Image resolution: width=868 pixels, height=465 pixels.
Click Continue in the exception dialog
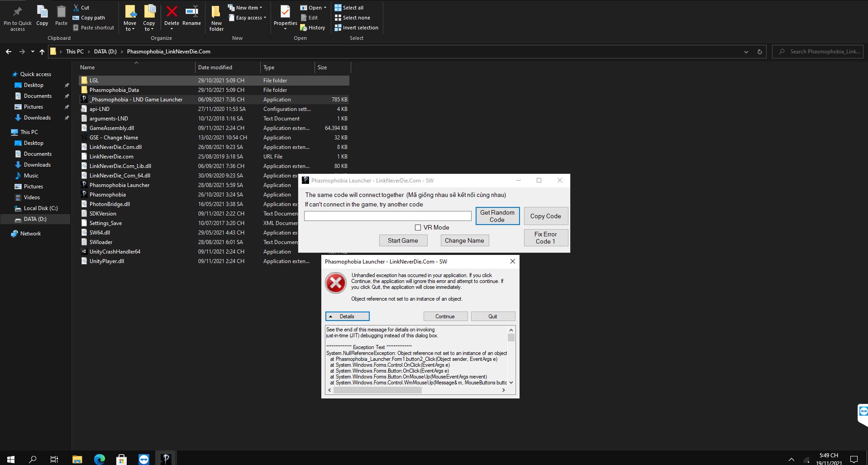(x=445, y=316)
